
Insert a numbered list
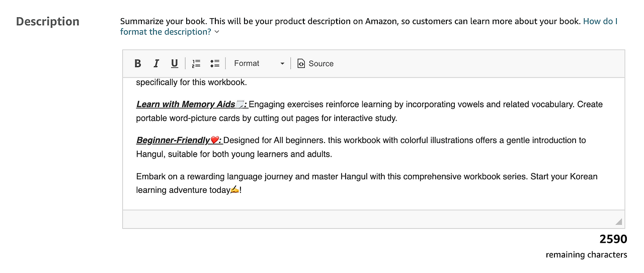tap(196, 63)
